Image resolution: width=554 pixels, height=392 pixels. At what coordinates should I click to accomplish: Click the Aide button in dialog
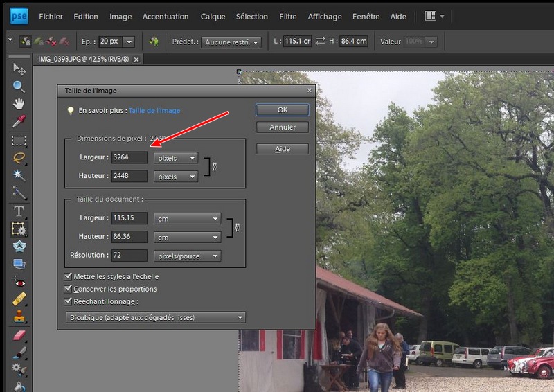pyautogui.click(x=283, y=149)
